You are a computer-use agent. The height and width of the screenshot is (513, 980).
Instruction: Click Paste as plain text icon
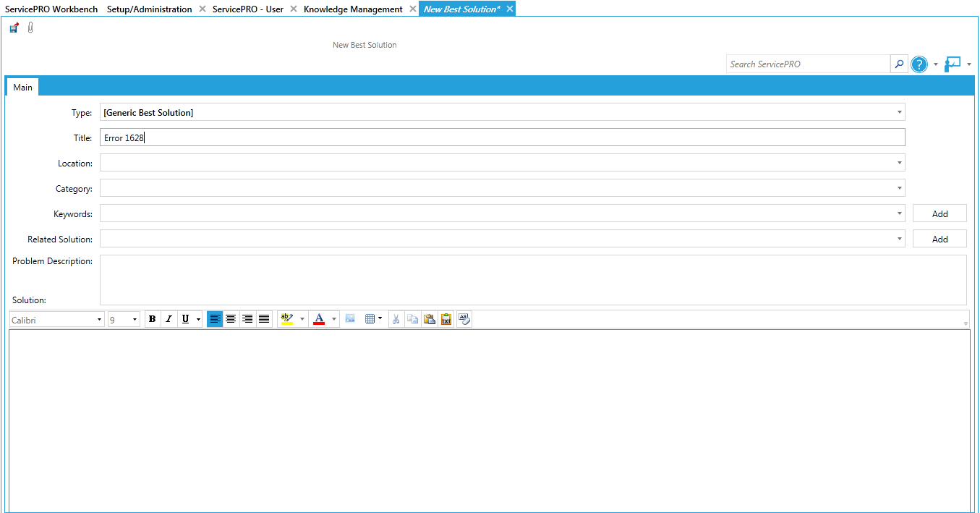446,319
